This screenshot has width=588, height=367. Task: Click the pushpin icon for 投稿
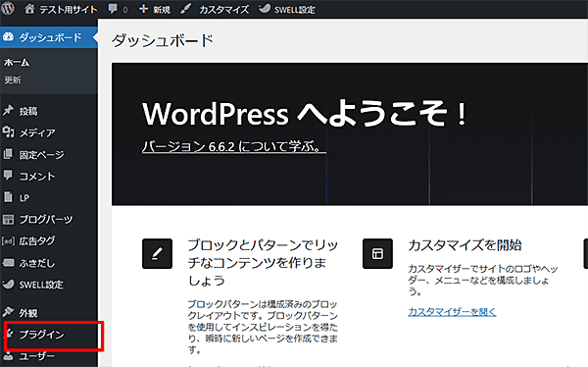click(8, 111)
